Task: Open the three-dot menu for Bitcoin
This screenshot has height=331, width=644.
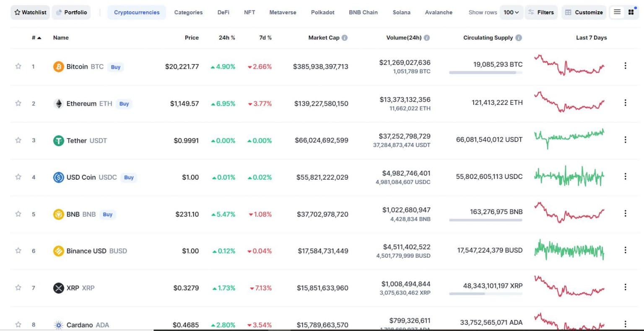Action: pos(625,66)
